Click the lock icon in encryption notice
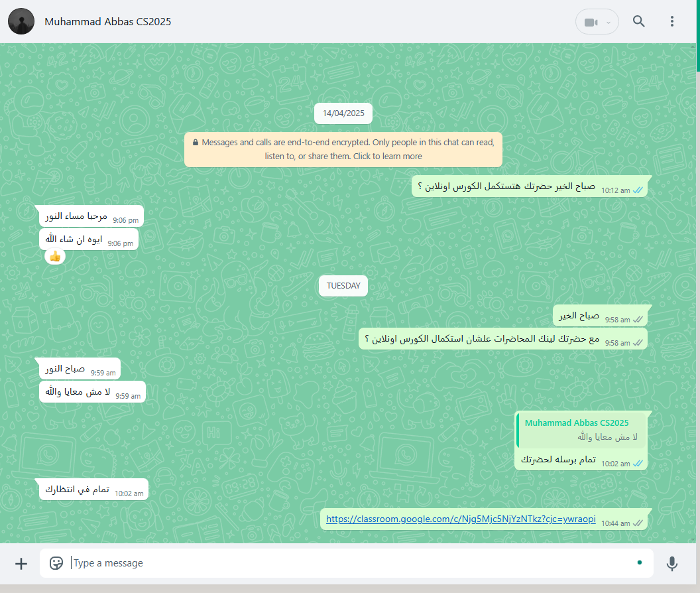 tap(196, 143)
